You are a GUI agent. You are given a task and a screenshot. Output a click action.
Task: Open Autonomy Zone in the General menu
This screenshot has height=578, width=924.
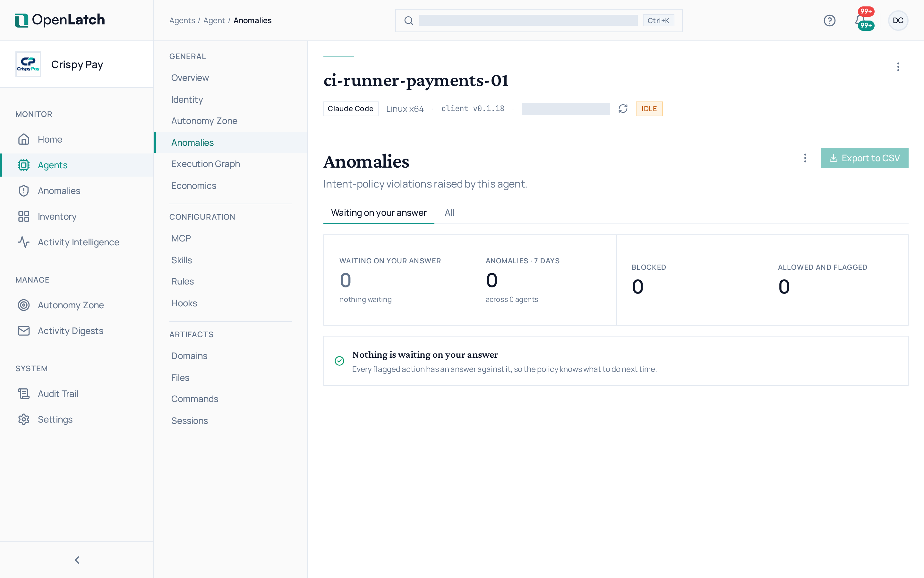coord(231,120)
